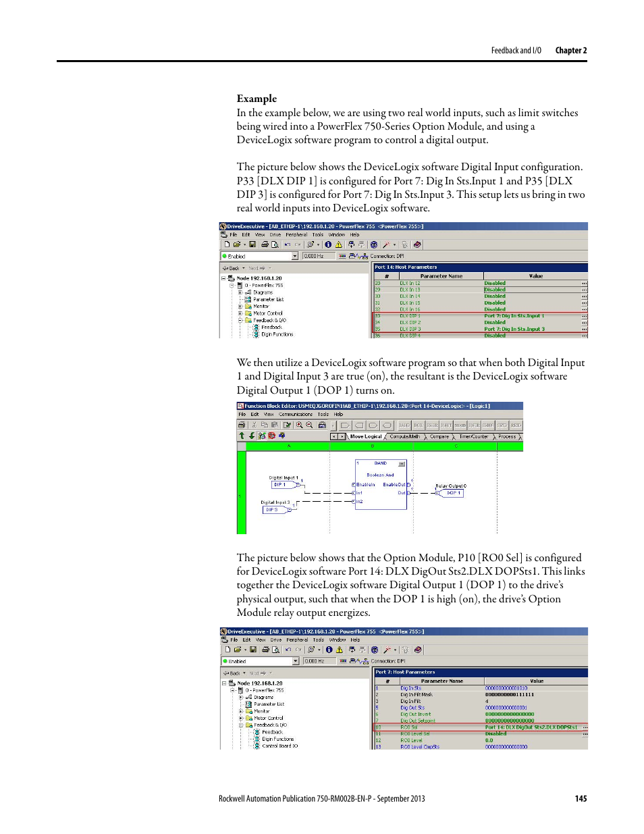Open the Enabled status dropdown in the Port 14 window
The height and width of the screenshot is (834, 644).
tap(294, 256)
